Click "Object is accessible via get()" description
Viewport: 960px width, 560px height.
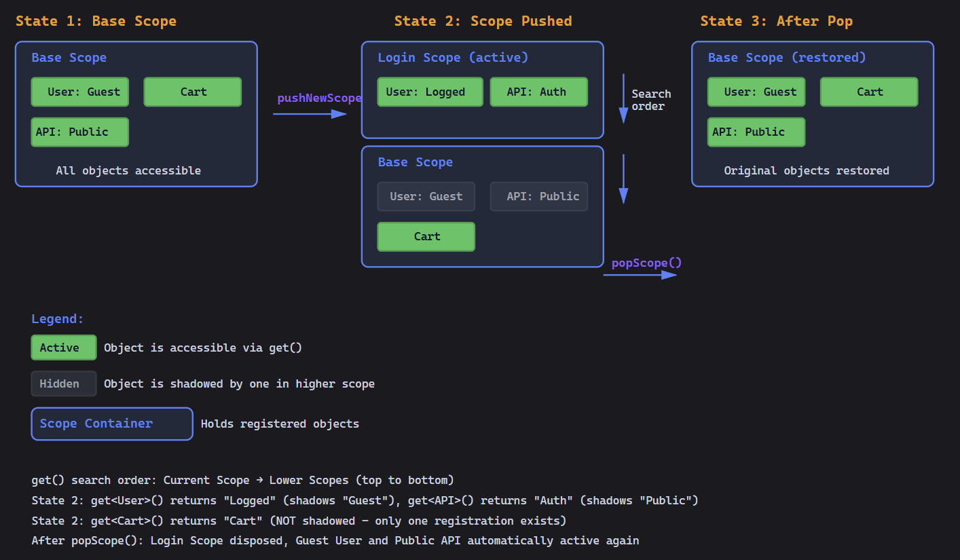point(203,348)
